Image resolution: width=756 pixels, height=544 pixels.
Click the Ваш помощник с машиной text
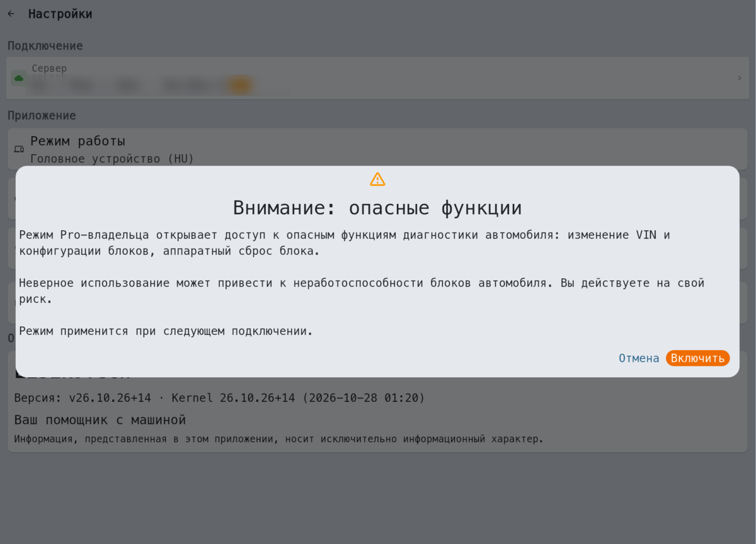click(x=100, y=420)
